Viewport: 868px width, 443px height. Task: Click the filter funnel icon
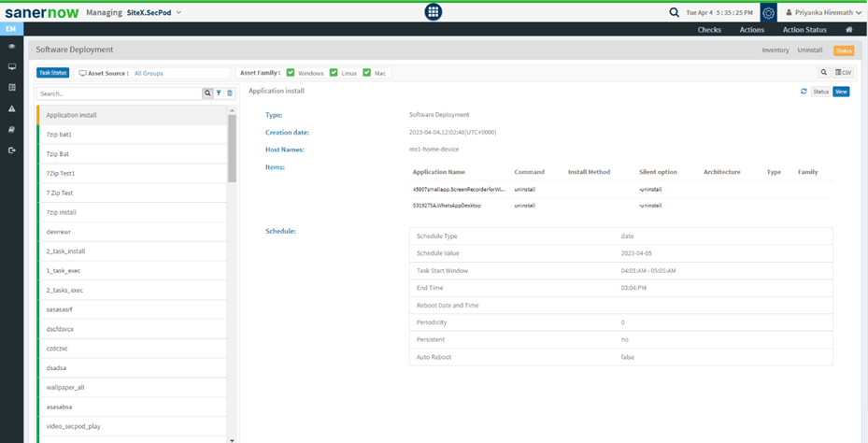tap(219, 93)
